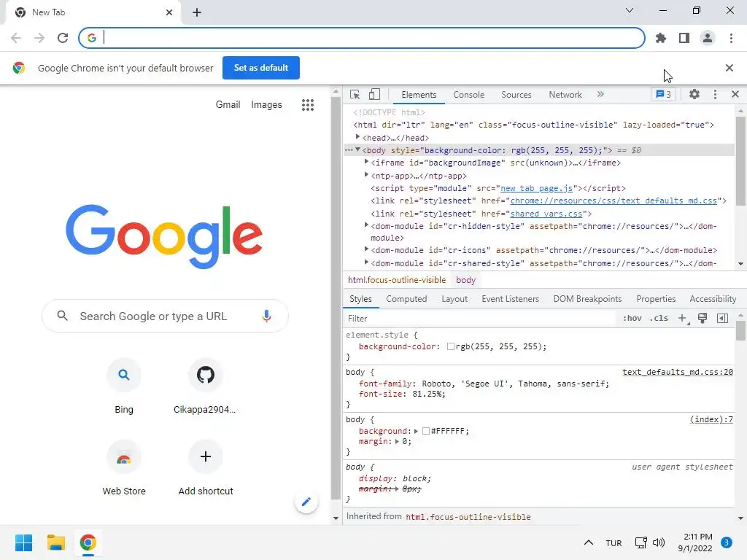Expand the background shorthand property triangle
The height and width of the screenshot is (560, 747).
click(x=416, y=431)
